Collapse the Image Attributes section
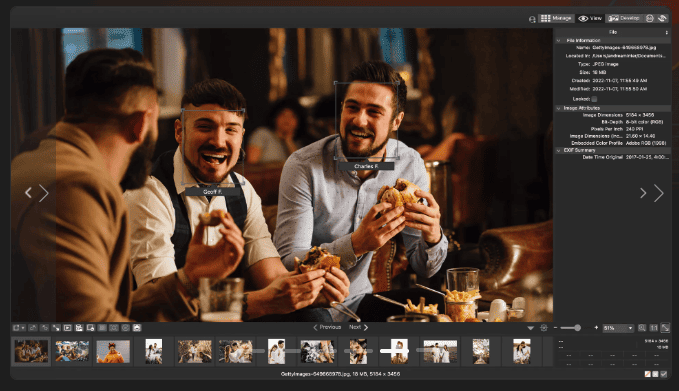 559,108
